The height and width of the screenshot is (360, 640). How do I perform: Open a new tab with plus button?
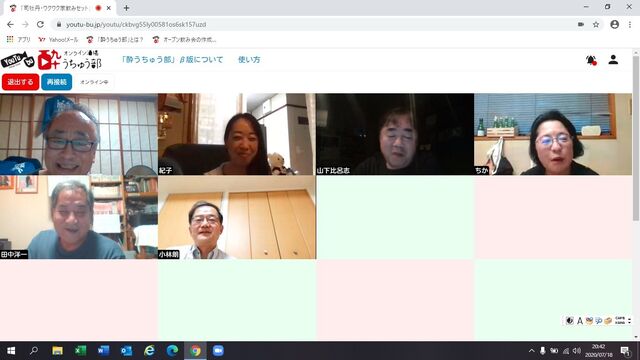(x=126, y=8)
